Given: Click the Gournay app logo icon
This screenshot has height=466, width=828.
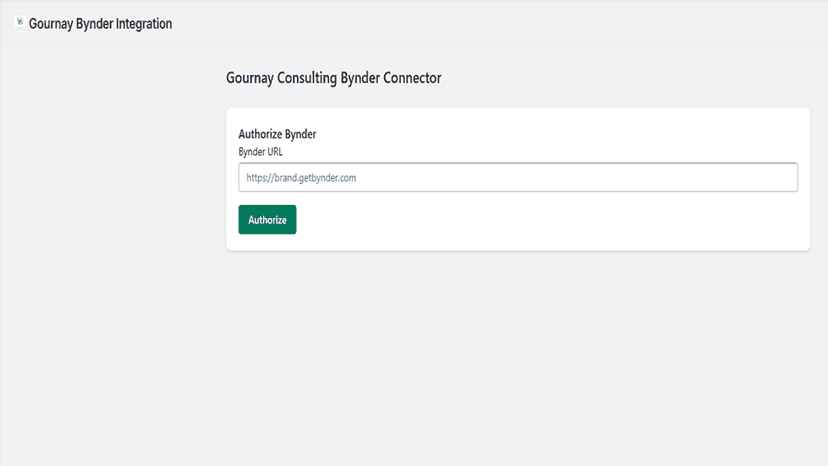Looking at the screenshot, I should [x=20, y=23].
